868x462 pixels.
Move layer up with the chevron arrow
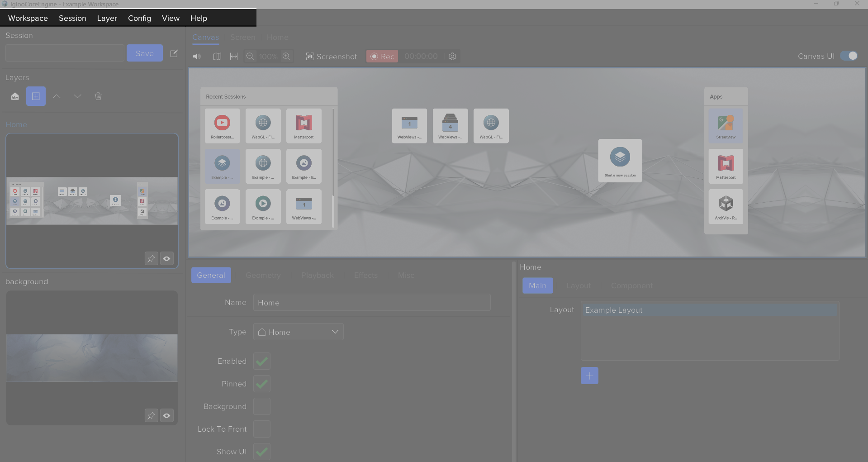pos(57,96)
